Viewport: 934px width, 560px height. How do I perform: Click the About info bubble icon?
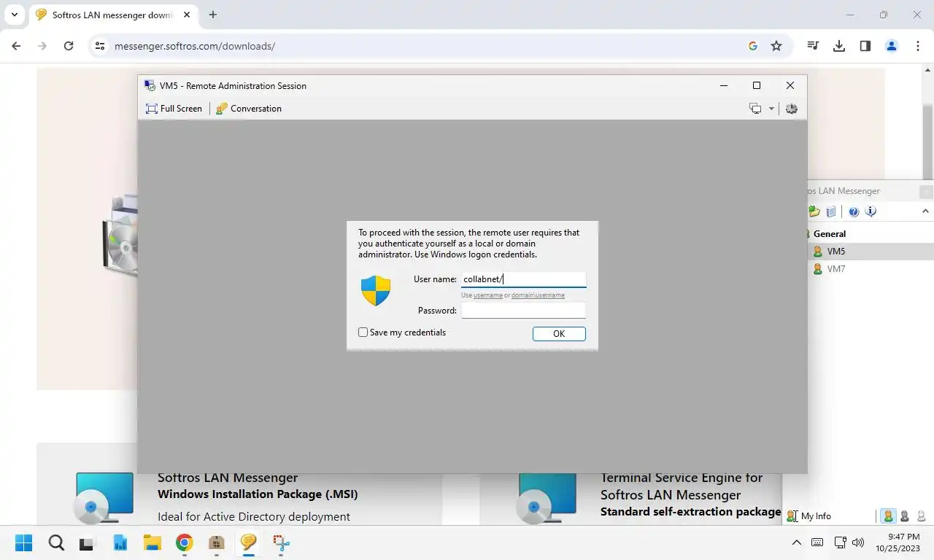coord(871,211)
